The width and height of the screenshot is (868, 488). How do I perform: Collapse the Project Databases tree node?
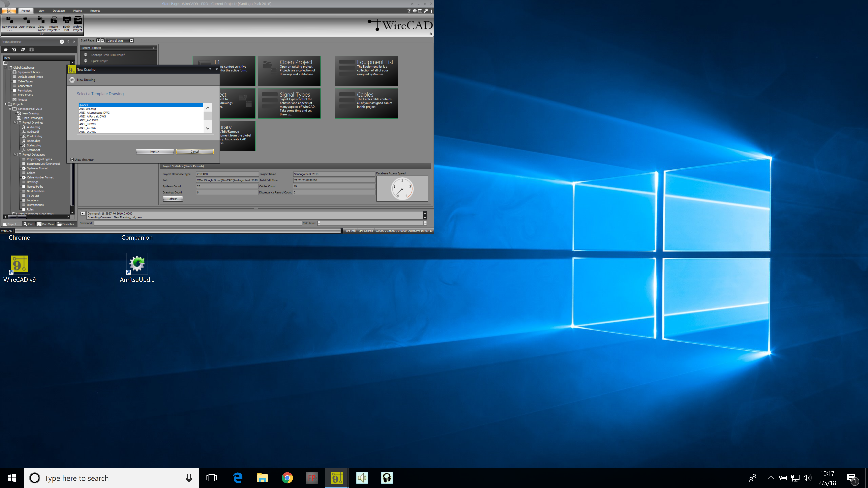pyautogui.click(x=15, y=155)
